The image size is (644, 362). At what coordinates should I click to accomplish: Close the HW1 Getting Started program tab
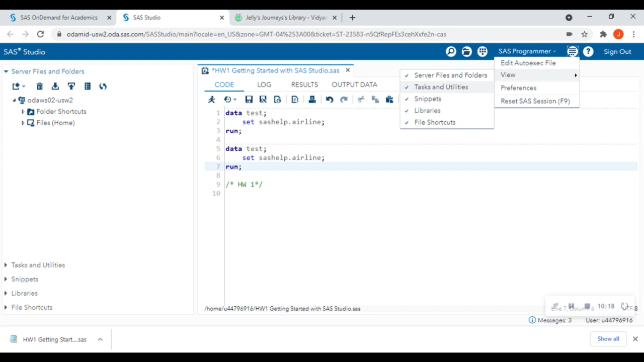point(348,70)
